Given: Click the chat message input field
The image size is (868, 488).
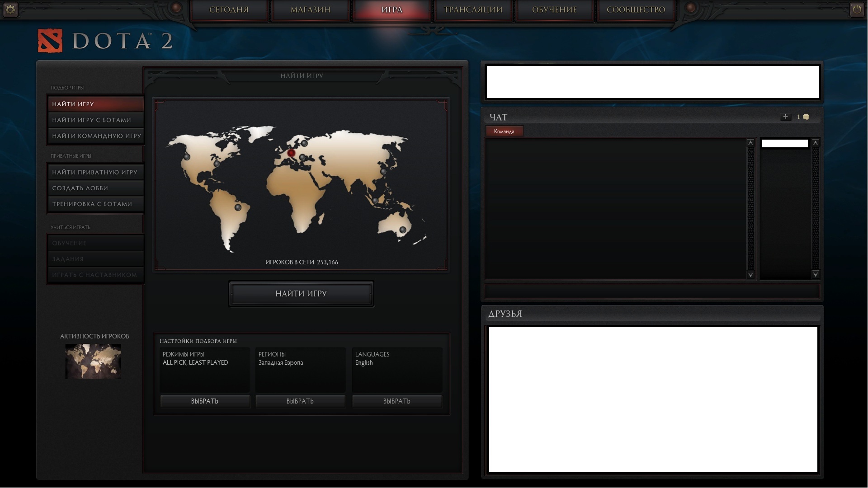Looking at the screenshot, I should pos(651,291).
